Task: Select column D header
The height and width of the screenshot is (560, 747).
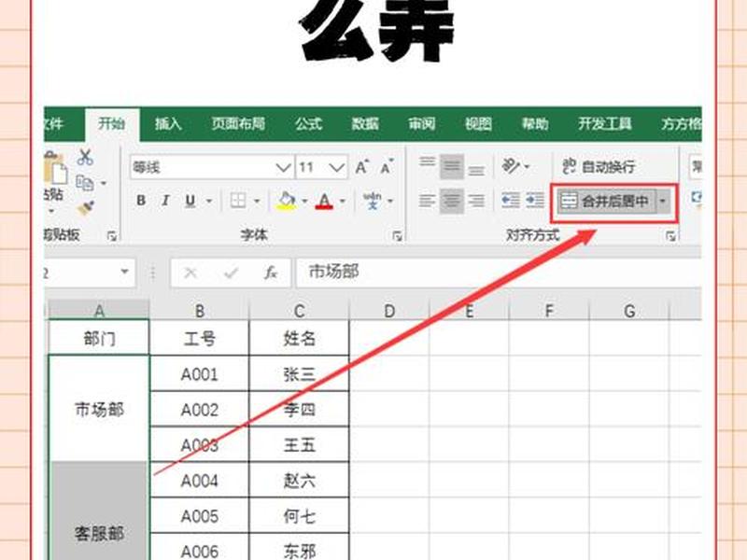Action: 389,311
